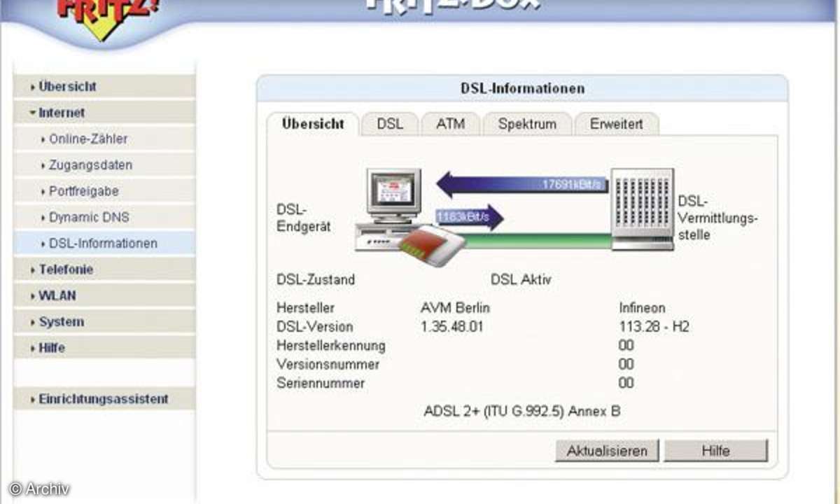Open Übersicht in the sidebar menu
The height and width of the screenshot is (504, 840).
pos(104,87)
